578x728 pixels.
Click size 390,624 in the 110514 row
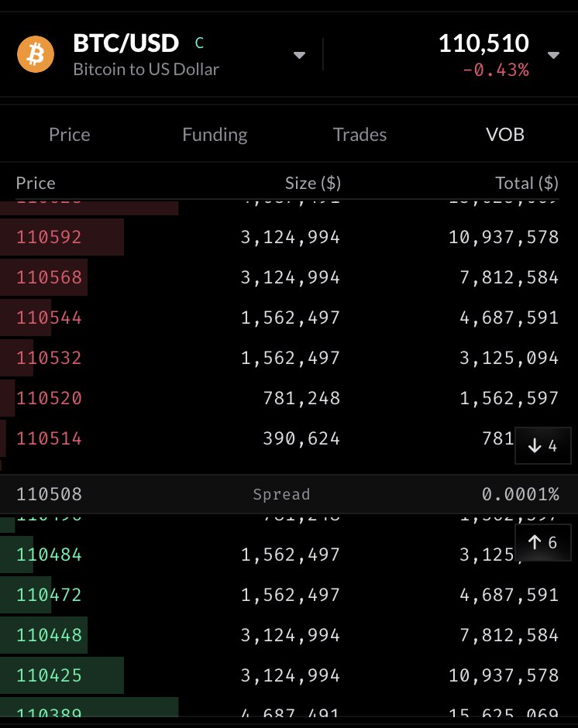(301, 439)
